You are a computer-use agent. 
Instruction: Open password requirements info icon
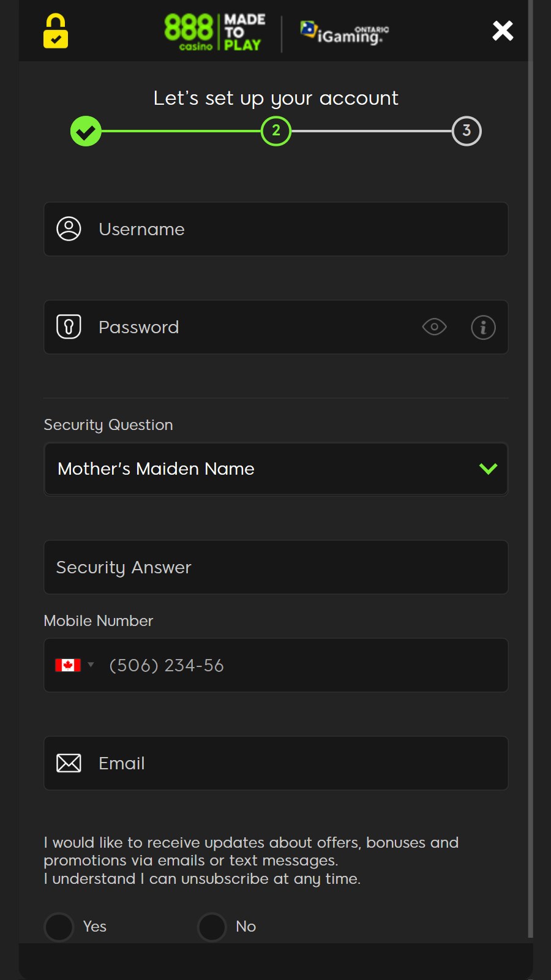(483, 327)
